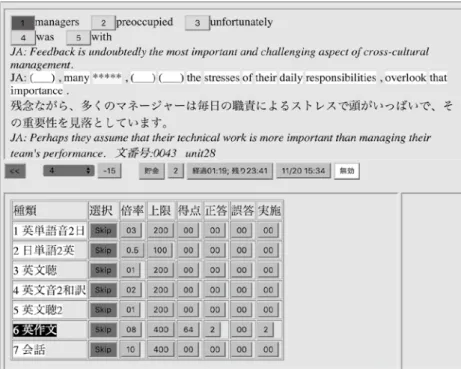The image size is (461, 369).
Task: Skip row 3 英文聴
Action: coord(103,270)
